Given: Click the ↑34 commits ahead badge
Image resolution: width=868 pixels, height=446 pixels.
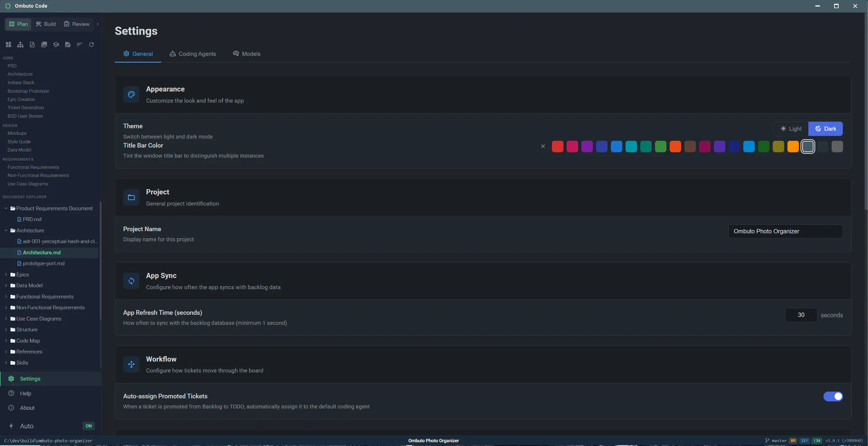Looking at the screenshot, I should 817,441.
